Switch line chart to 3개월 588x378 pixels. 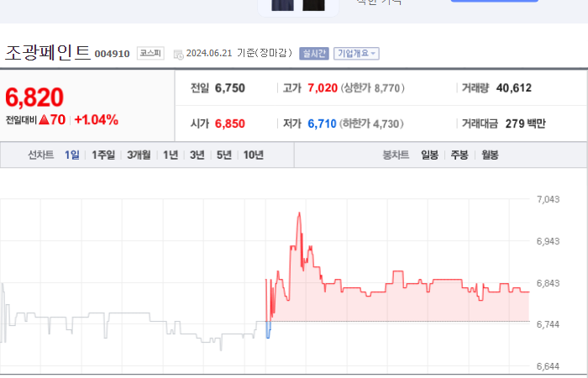(x=139, y=155)
